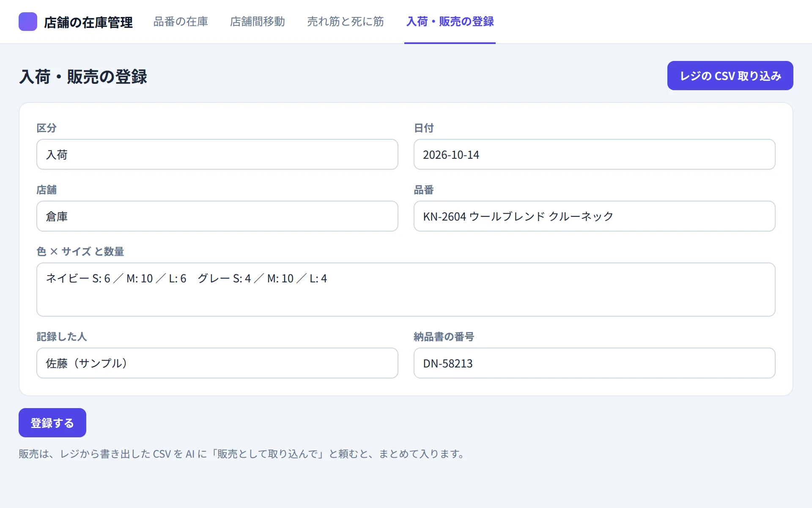This screenshot has width=812, height=508.
Task: Click the レジの CSV 取り込み button
Action: [730, 76]
